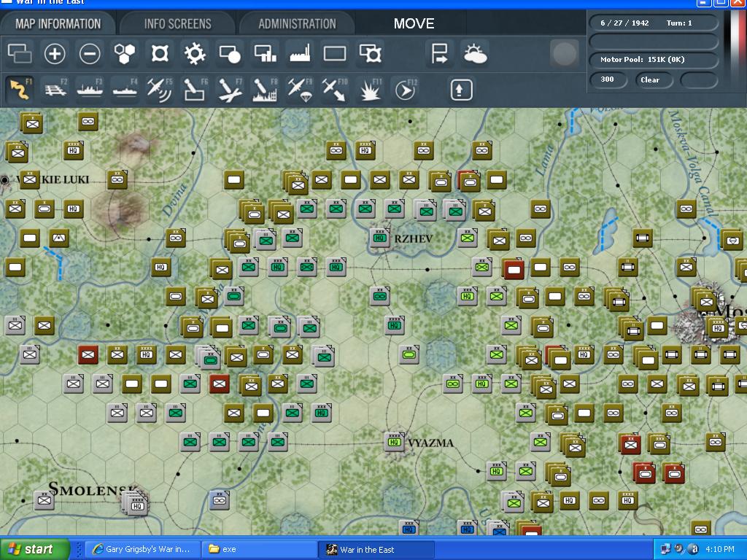The height and width of the screenshot is (560, 747).
Task: Choose bomb city mode (F8)
Action: click(264, 90)
